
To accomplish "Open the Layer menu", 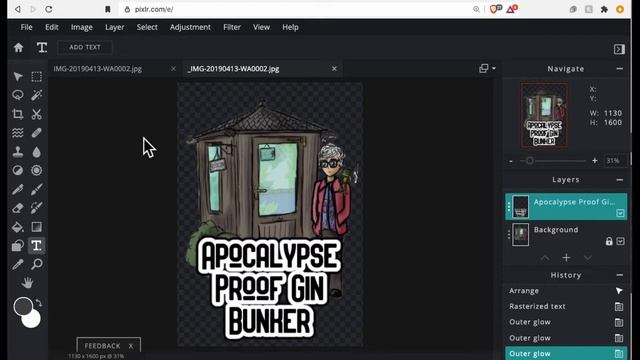I will (x=115, y=27).
